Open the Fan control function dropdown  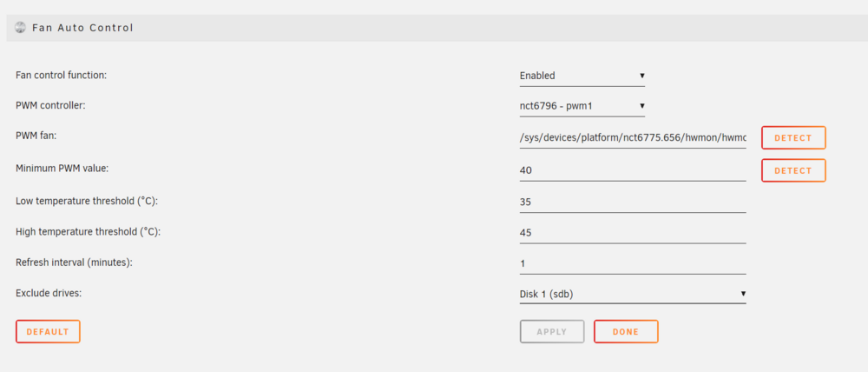tap(582, 76)
